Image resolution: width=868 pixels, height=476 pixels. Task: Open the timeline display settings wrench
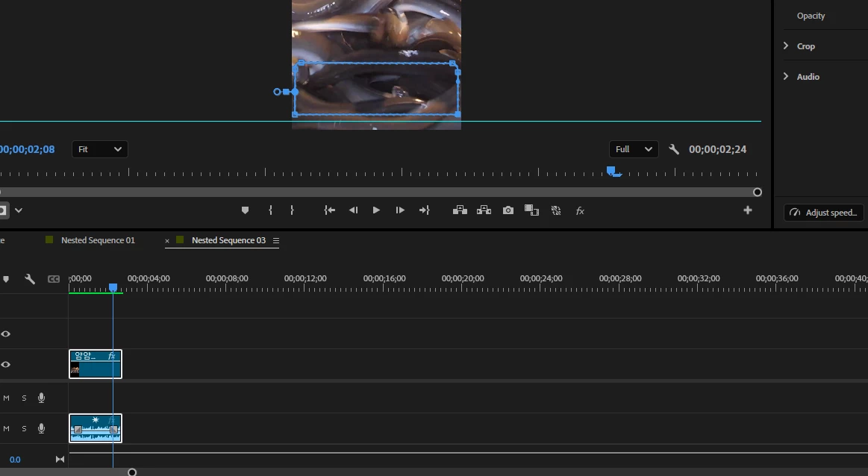(x=30, y=279)
